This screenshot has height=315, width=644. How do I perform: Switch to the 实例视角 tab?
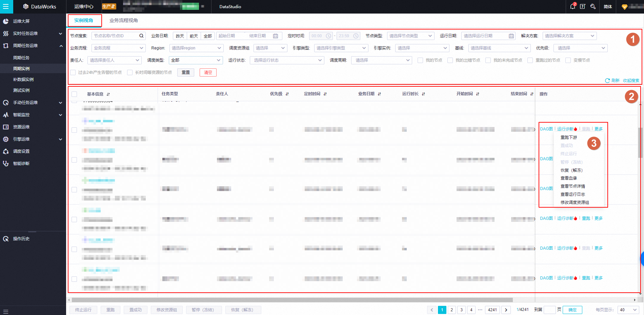pos(84,21)
